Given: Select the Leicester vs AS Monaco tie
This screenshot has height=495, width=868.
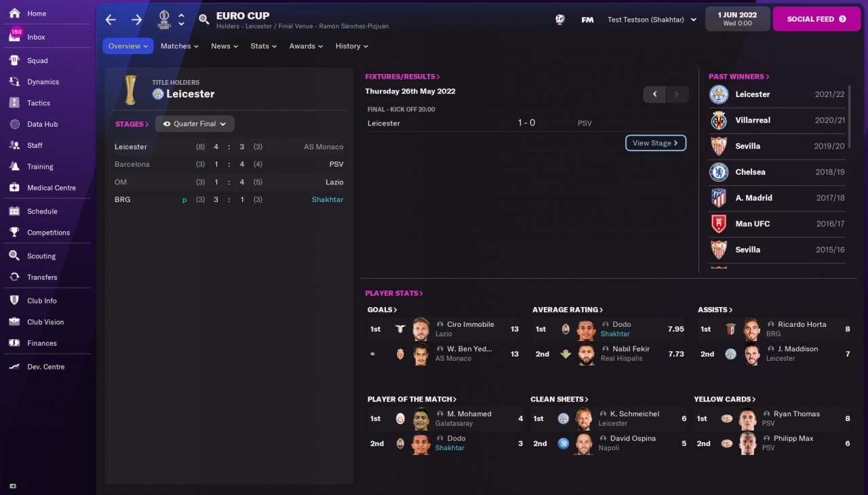Looking at the screenshot, I should pos(229,146).
